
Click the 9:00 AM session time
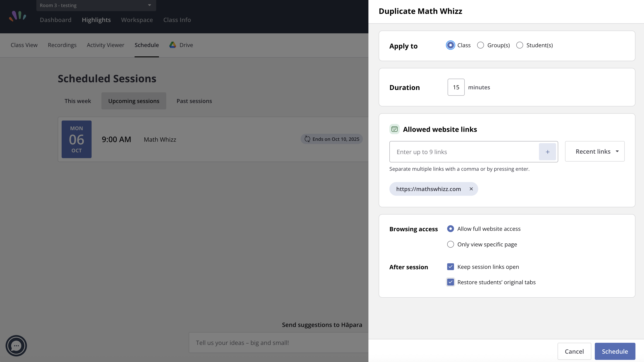[x=117, y=139]
